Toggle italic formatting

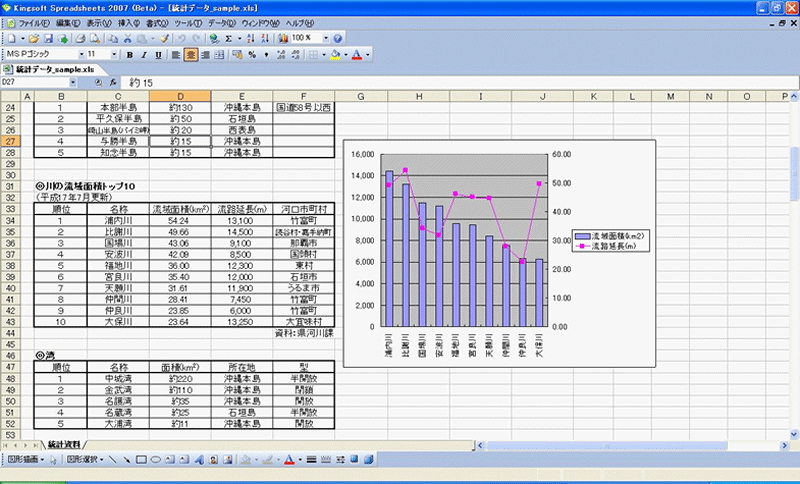click(144, 55)
